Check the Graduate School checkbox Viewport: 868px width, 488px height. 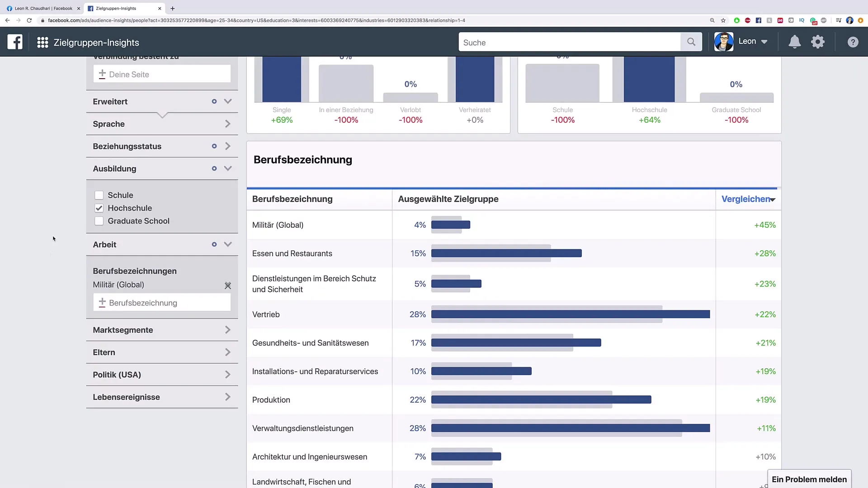tap(99, 221)
